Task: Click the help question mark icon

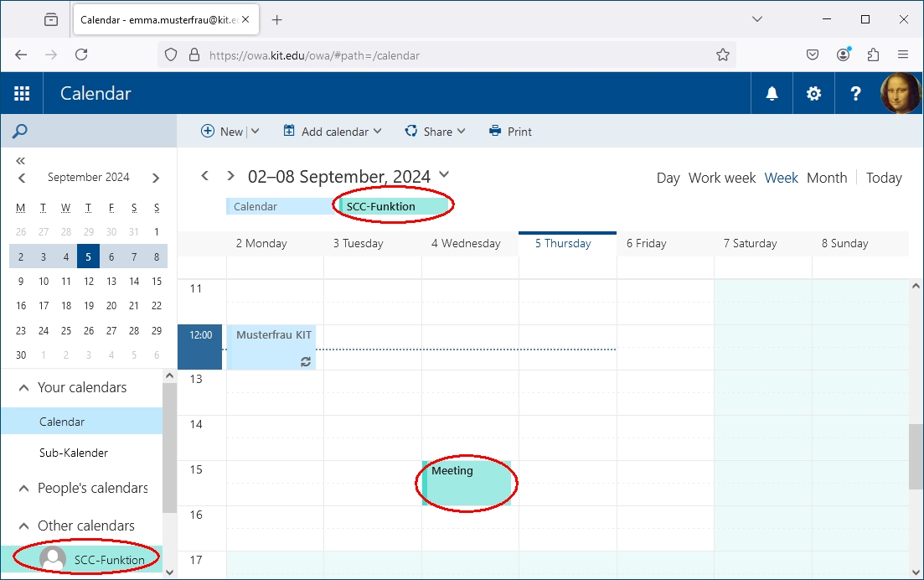Action: (x=855, y=94)
